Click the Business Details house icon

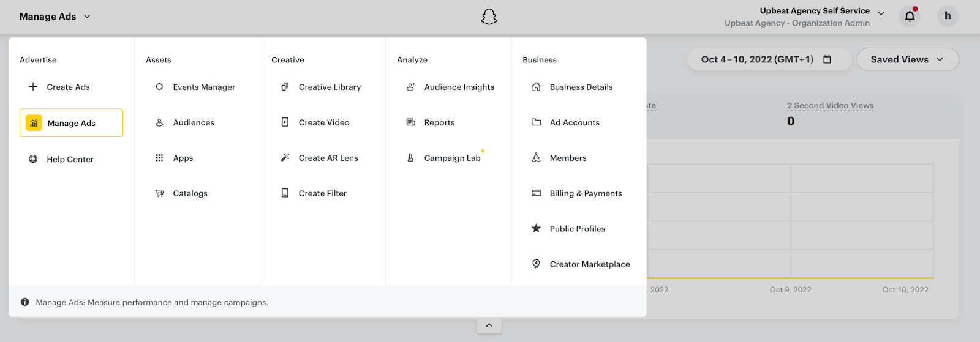(536, 87)
